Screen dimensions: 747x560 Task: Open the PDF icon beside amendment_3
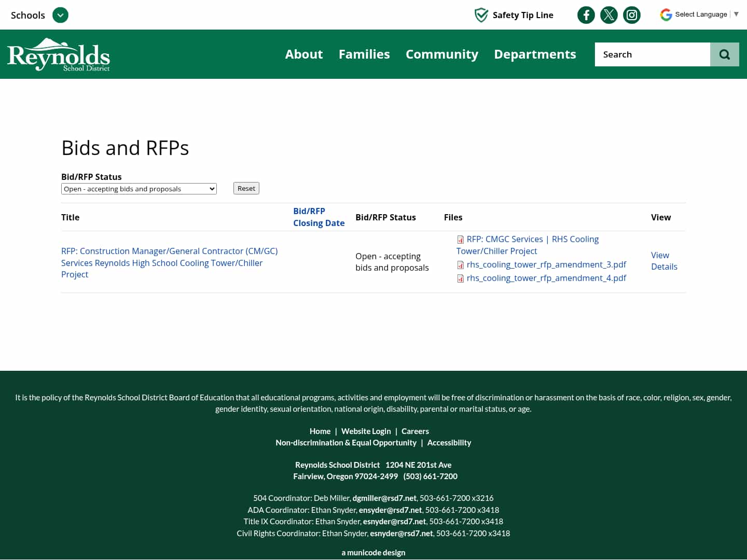[x=460, y=265]
